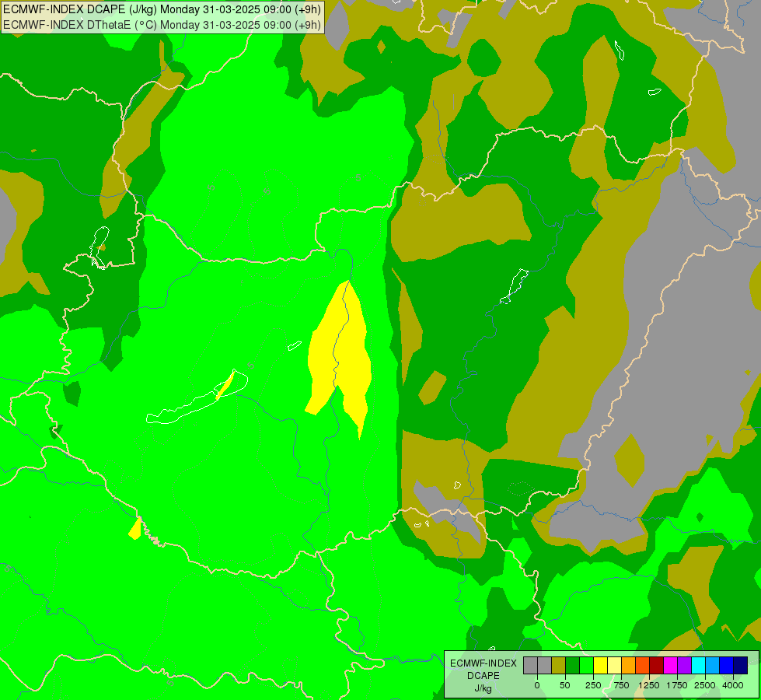Click the legend title ECMWF-INDEX

coord(483,663)
